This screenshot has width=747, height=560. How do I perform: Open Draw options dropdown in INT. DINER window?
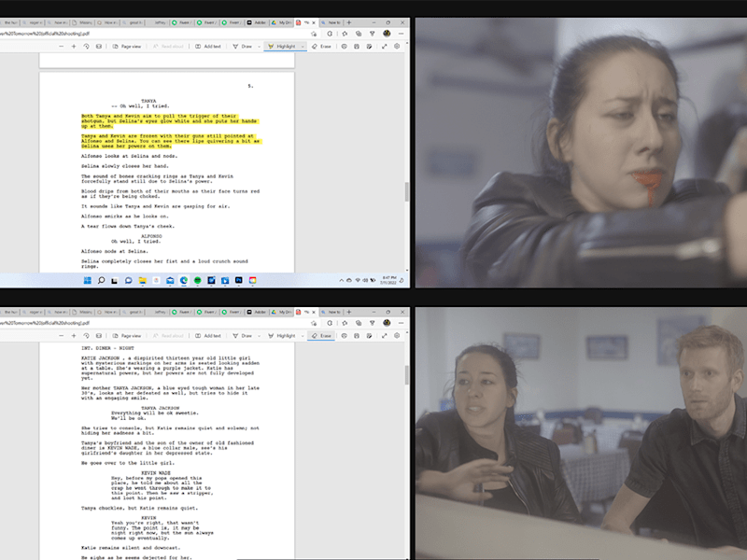pos(259,336)
